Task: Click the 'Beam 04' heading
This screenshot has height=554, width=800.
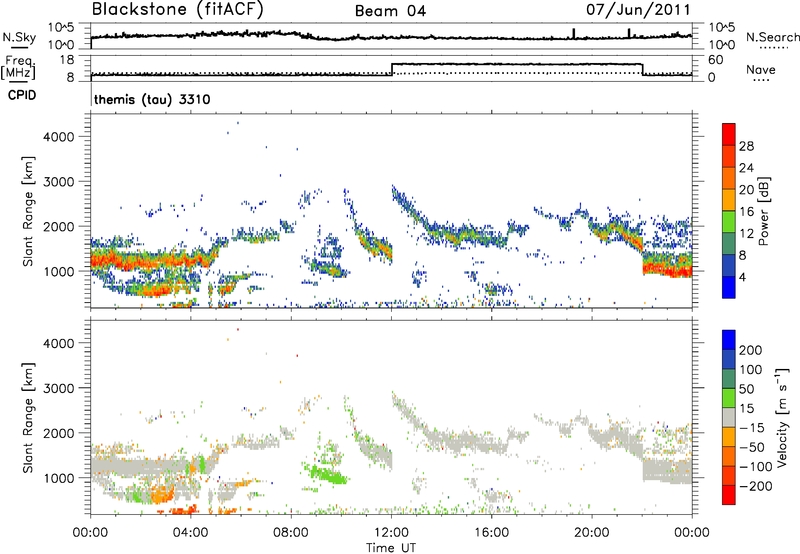Action: (x=390, y=11)
